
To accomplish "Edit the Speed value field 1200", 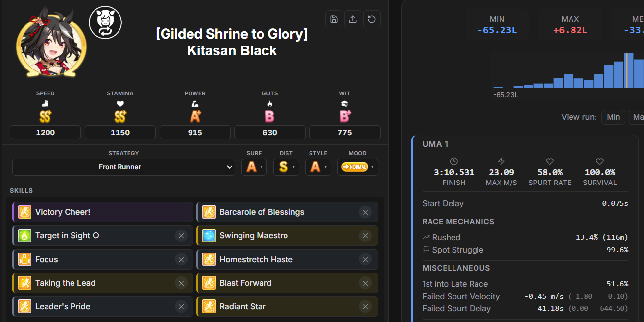I will [46, 133].
